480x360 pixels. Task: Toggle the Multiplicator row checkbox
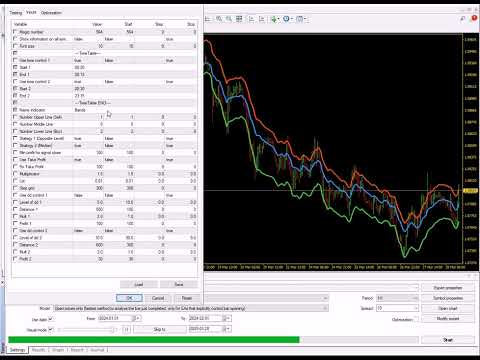click(15, 174)
